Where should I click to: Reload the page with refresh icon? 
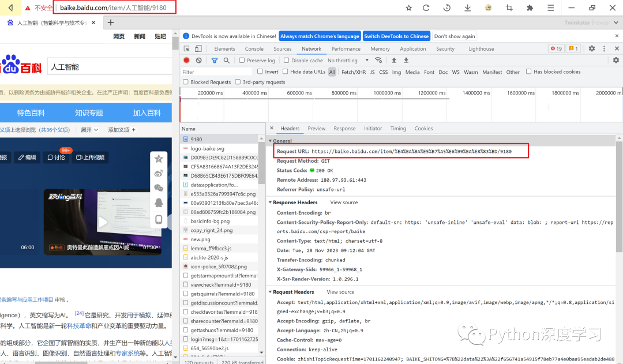pos(426,7)
